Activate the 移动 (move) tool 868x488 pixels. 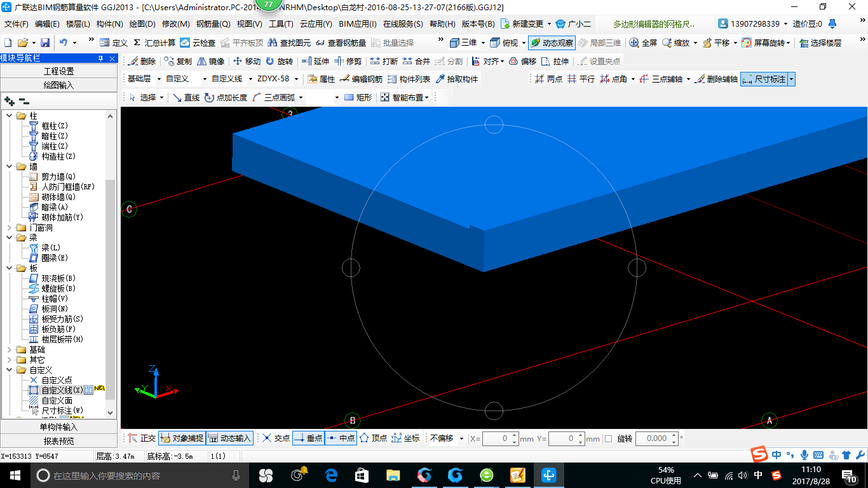click(247, 62)
